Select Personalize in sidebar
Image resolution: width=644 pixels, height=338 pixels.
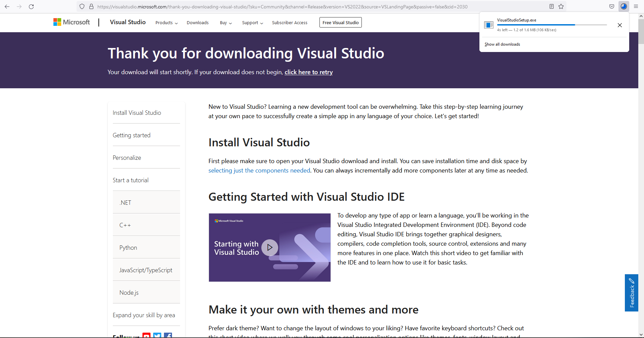click(x=127, y=158)
